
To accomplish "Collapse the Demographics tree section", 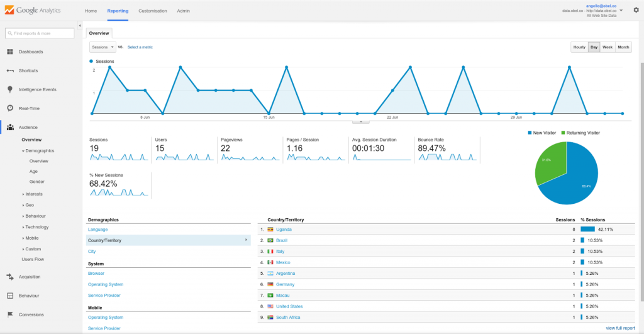I will point(23,151).
